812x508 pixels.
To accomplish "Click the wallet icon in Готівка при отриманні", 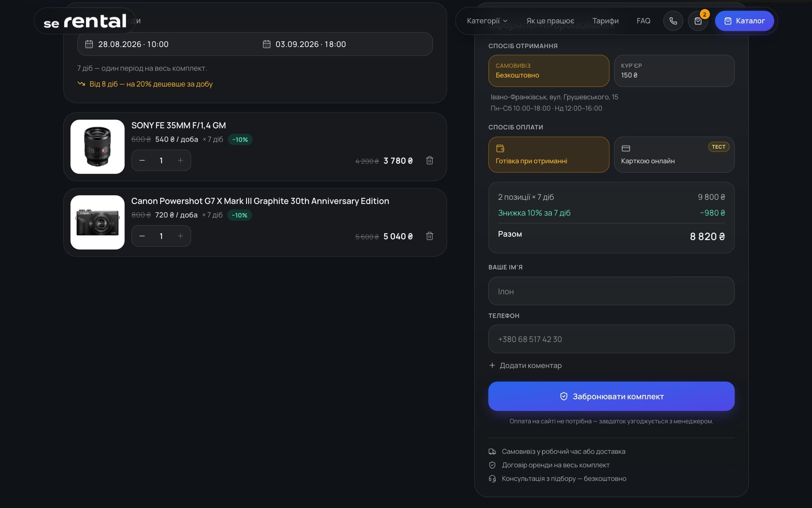I will 500,148.
